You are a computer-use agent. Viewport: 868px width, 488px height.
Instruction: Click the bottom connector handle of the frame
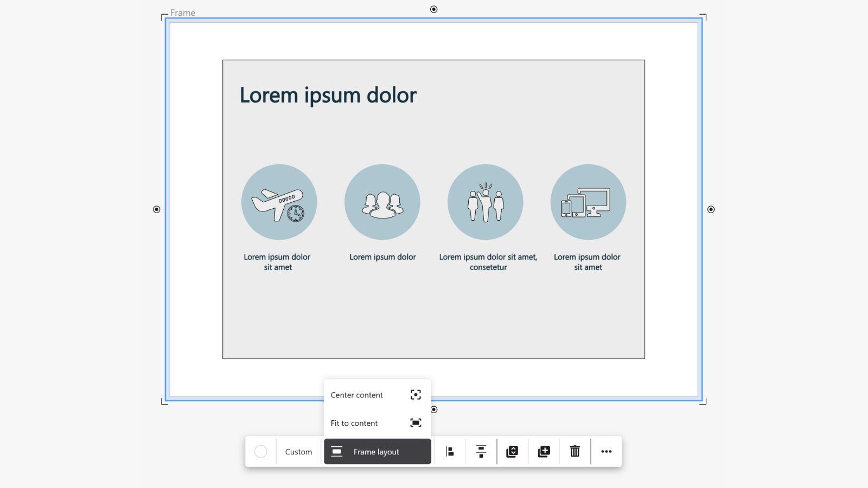click(x=433, y=409)
